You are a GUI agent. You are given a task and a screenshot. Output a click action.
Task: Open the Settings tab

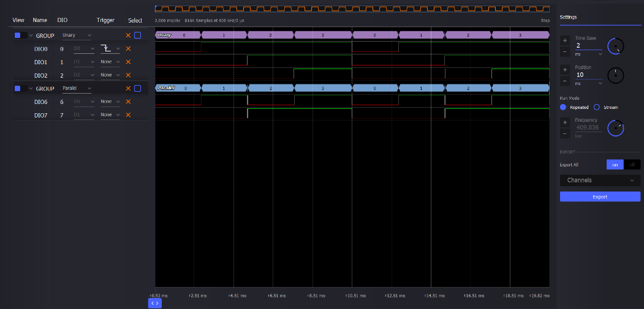(x=569, y=17)
